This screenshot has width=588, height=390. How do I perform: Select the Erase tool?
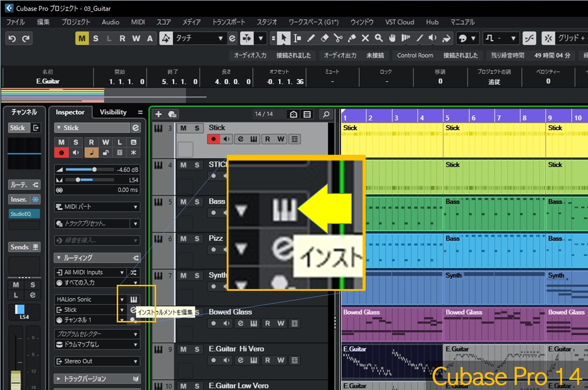[325, 38]
